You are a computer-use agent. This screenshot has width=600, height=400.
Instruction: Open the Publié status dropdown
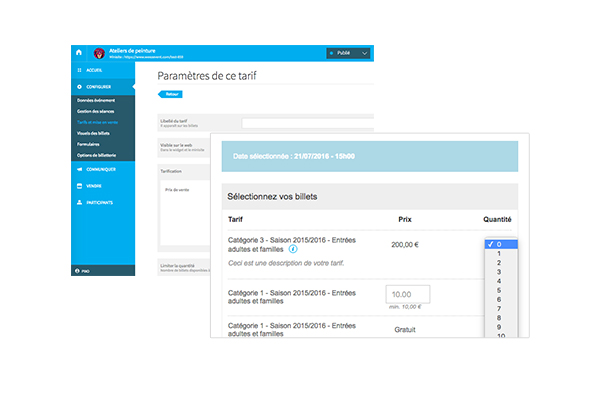[x=348, y=53]
